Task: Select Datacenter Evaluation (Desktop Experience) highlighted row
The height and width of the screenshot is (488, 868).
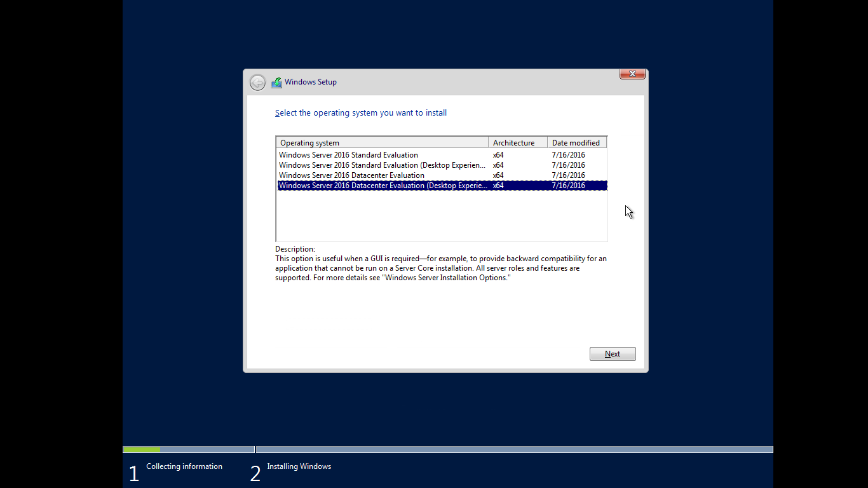Action: click(x=442, y=186)
